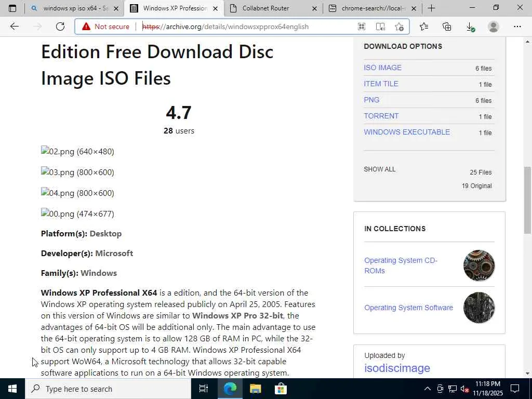The width and height of the screenshot is (532, 399).
Task: Click the 19 Original link
Action: (x=476, y=186)
